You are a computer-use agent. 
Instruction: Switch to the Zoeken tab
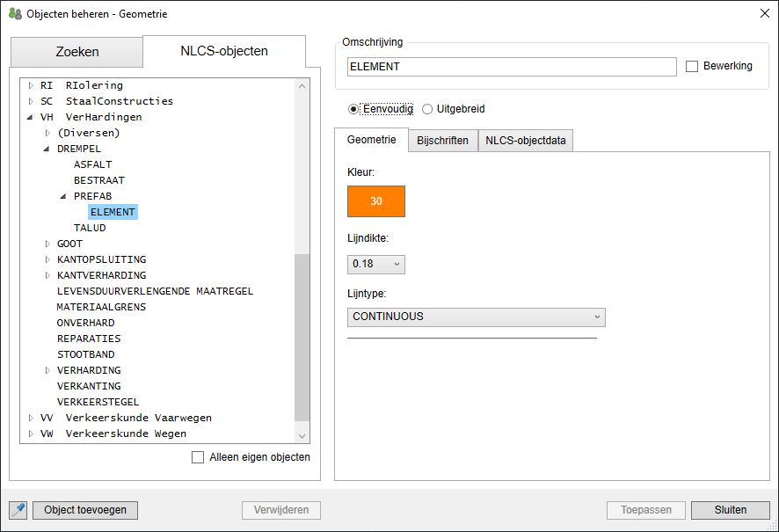77,52
